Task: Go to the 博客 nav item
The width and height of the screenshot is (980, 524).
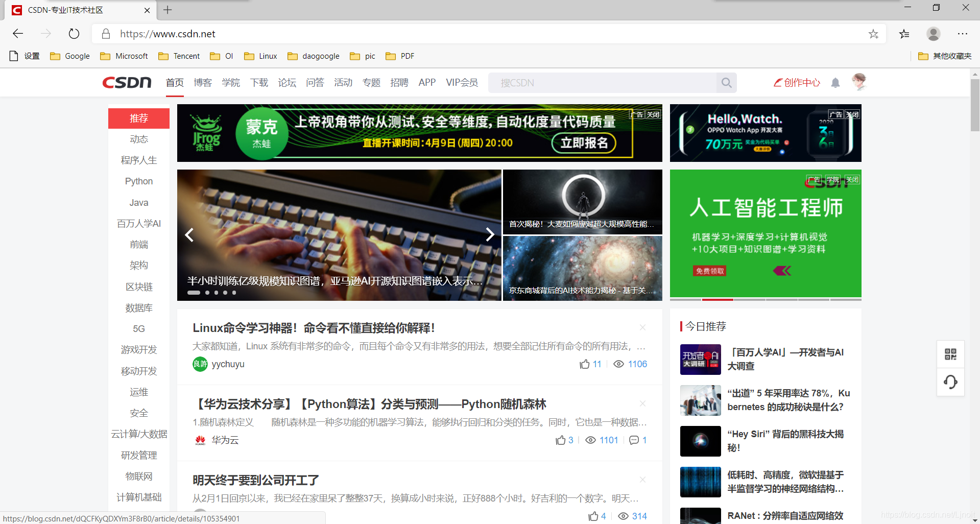Action: coord(203,83)
